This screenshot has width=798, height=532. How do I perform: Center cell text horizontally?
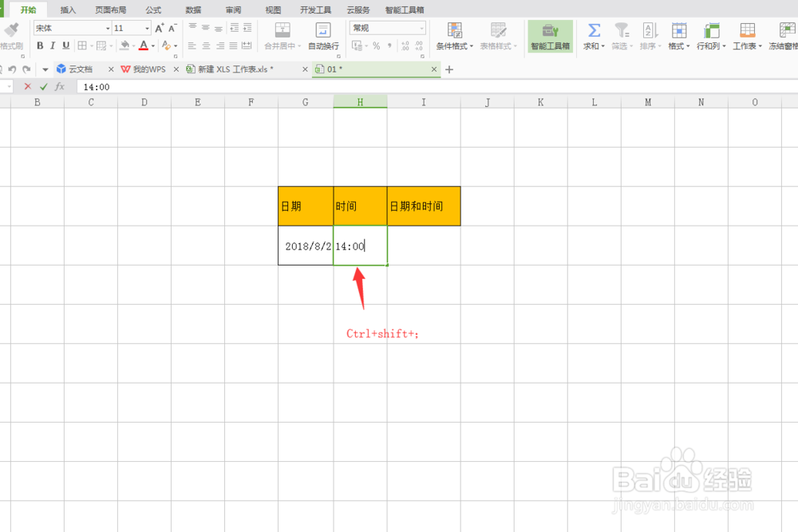tap(206, 45)
